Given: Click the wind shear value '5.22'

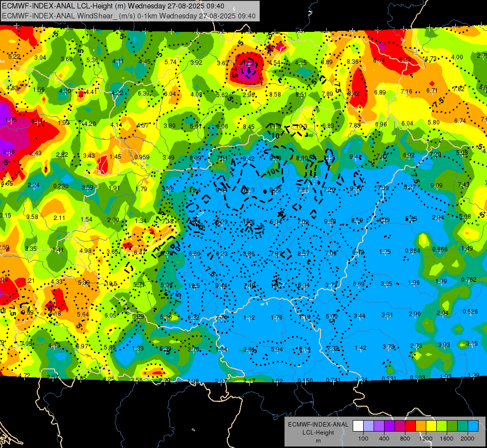Looking at the screenshot, I should coord(14,57).
